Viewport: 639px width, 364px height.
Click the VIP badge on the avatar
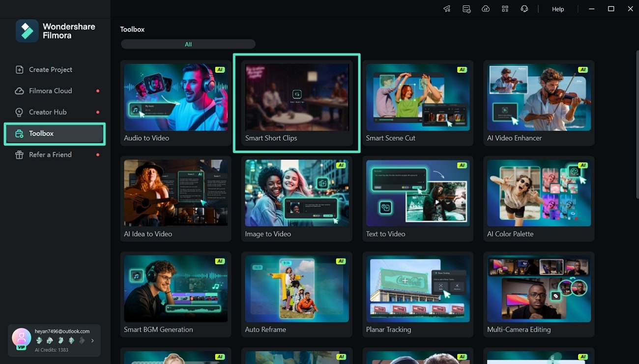click(x=21, y=347)
